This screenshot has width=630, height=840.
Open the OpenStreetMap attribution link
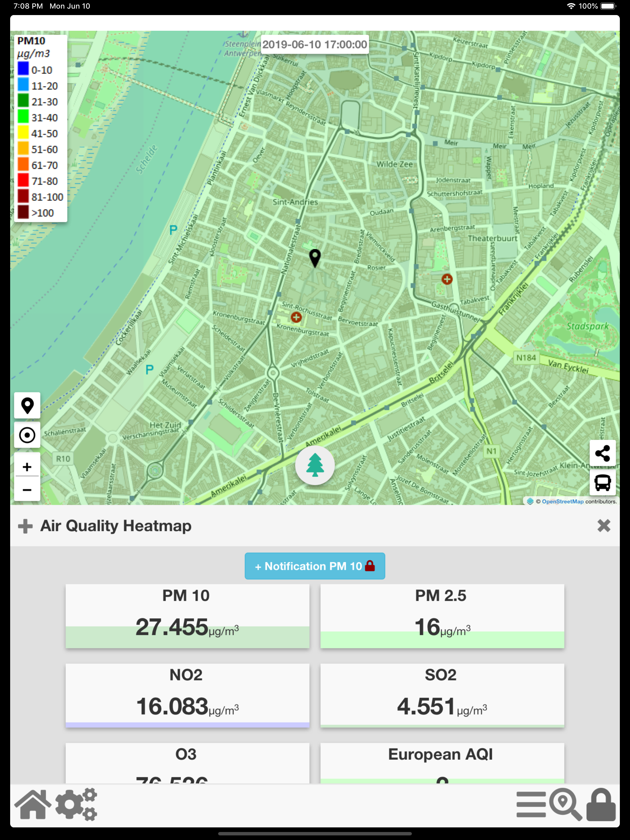pos(562,501)
